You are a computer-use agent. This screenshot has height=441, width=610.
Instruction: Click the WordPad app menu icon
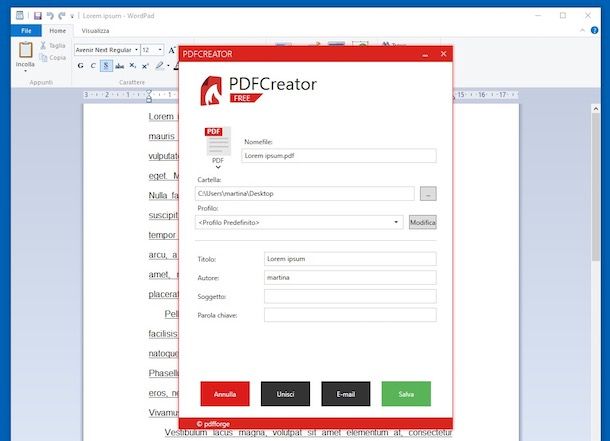point(19,16)
